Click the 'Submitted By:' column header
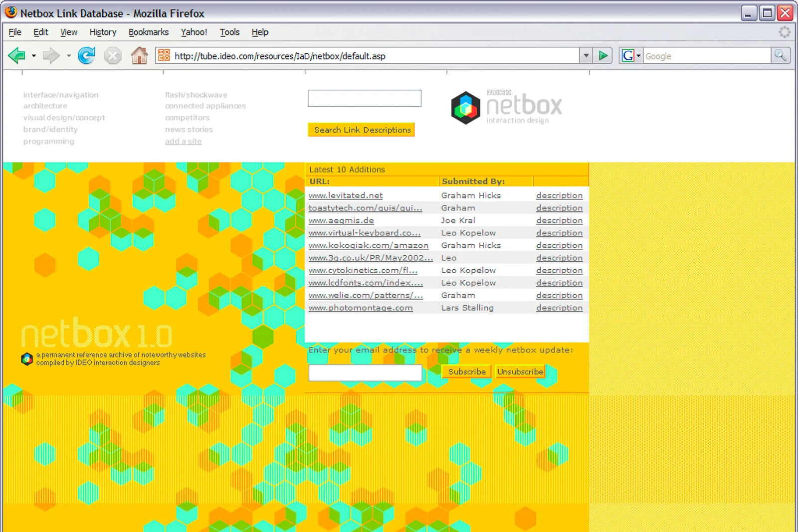Image resolution: width=798 pixels, height=532 pixels. (x=473, y=181)
